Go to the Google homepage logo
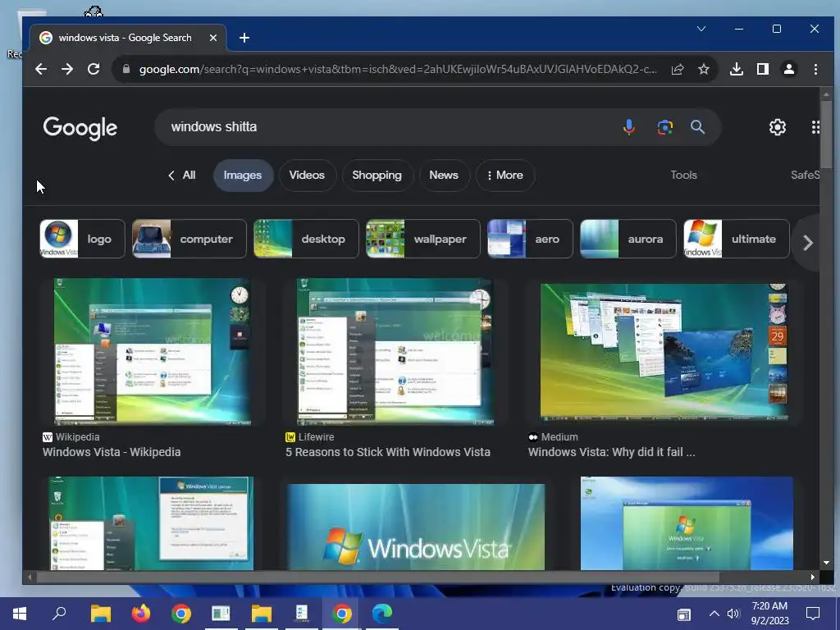This screenshot has height=630, width=840. (x=80, y=128)
